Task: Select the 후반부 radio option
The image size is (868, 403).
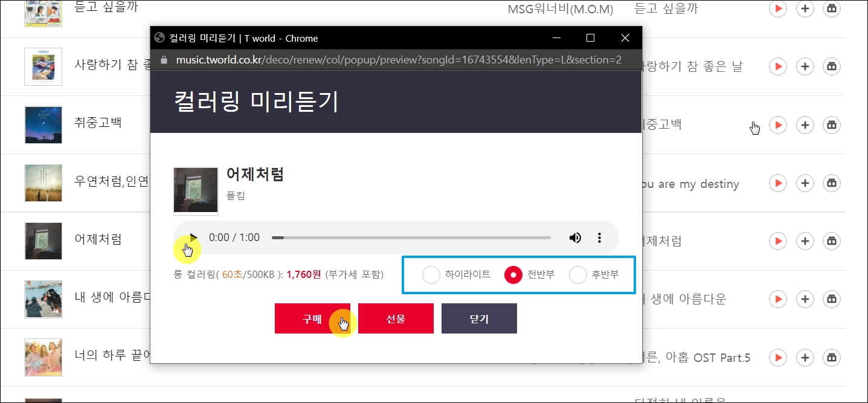Action: 578,275
